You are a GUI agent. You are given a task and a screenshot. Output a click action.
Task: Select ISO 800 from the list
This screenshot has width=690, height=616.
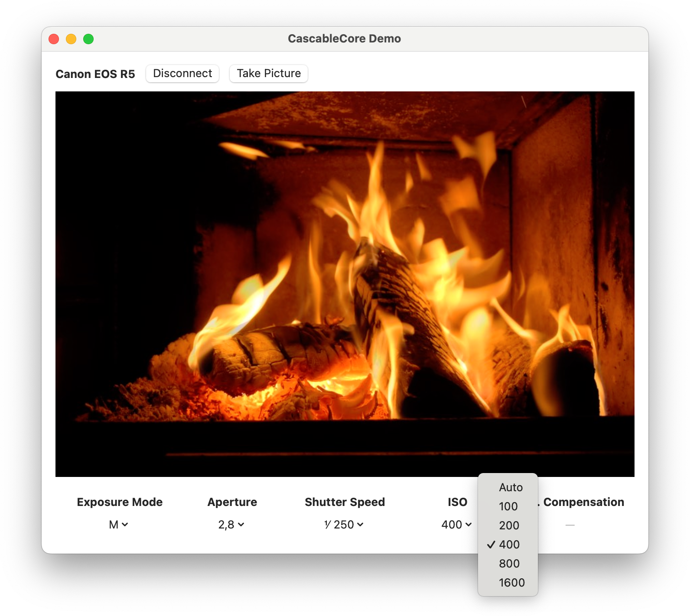(509, 564)
